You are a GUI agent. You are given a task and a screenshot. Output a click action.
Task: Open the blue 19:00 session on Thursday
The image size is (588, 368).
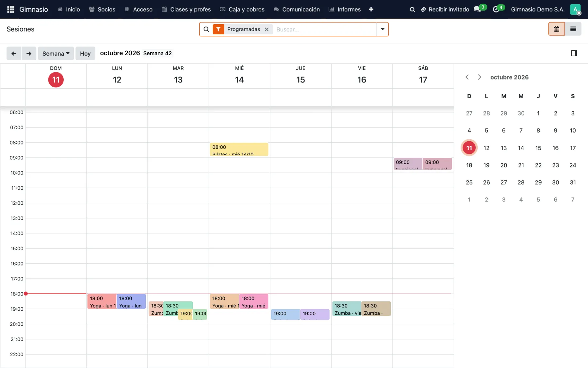(285, 314)
